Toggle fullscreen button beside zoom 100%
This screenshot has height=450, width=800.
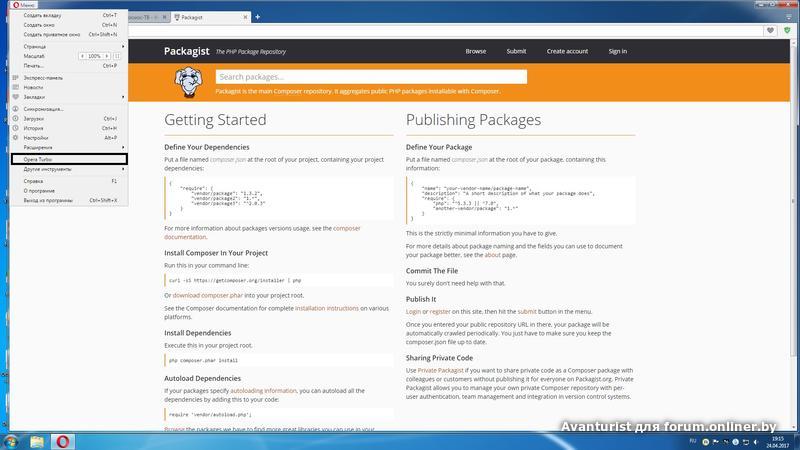pyautogui.click(x=117, y=56)
